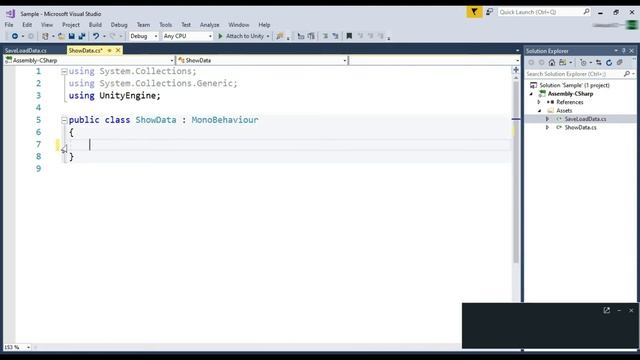Uncomment the selected lines icon
The height and width of the screenshot is (360, 640).
tap(335, 36)
